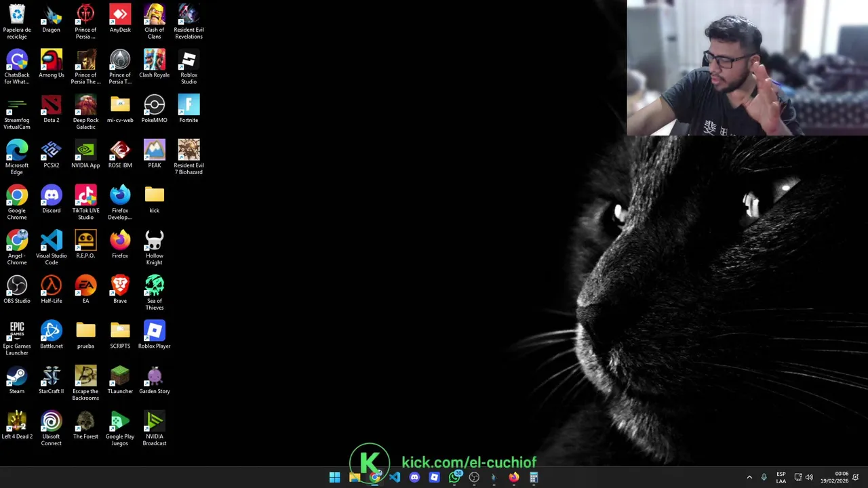The width and height of the screenshot is (868, 488).
Task: Select Resident Evil 7 Biohazard icon
Action: [x=189, y=157]
